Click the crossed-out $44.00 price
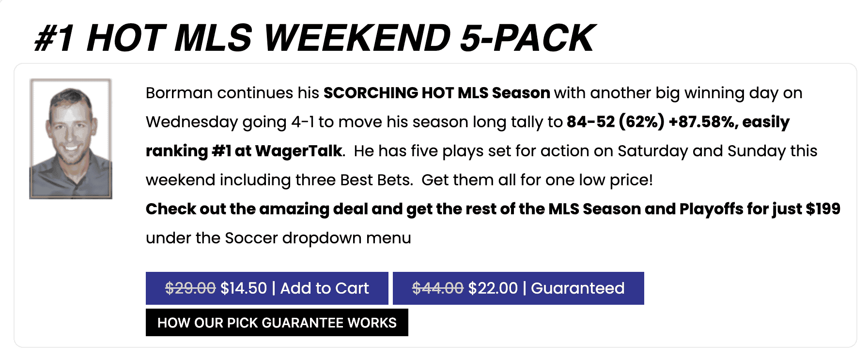868x357 pixels. (437, 288)
